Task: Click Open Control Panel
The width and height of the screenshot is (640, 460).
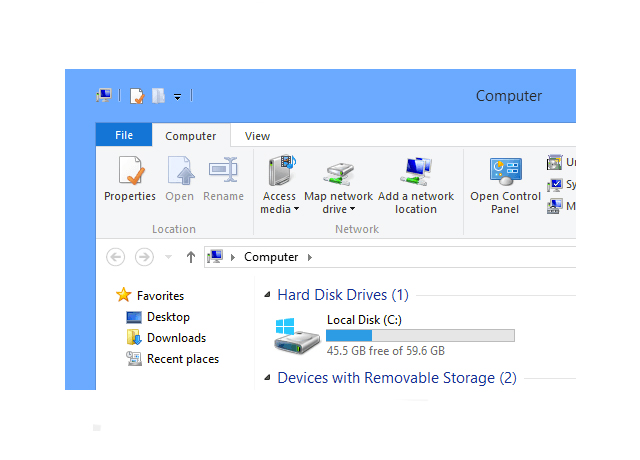Action: [505, 186]
